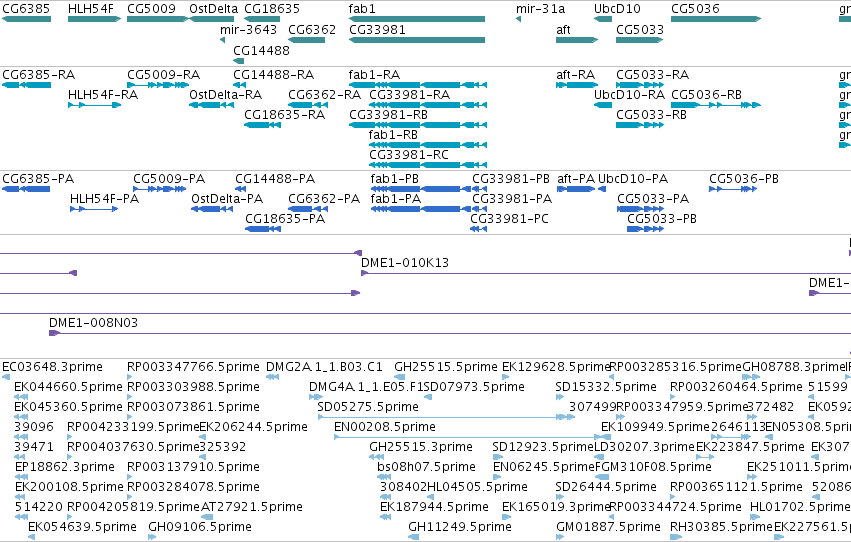Click the CG33981-PB protein label
The image size is (851, 542).
511,178
